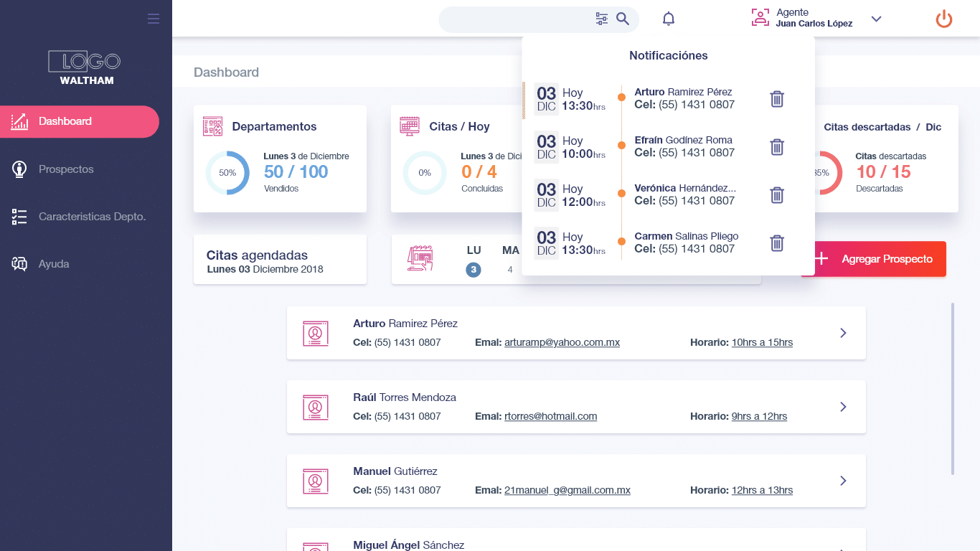Delete Efraín Godínez Roma notification
Viewport: 980px width, 551px height.
[x=777, y=147]
